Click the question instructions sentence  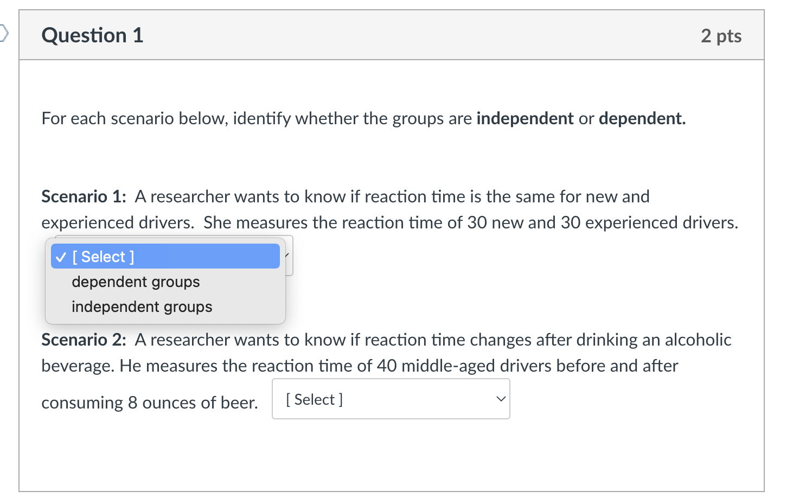[363, 118]
